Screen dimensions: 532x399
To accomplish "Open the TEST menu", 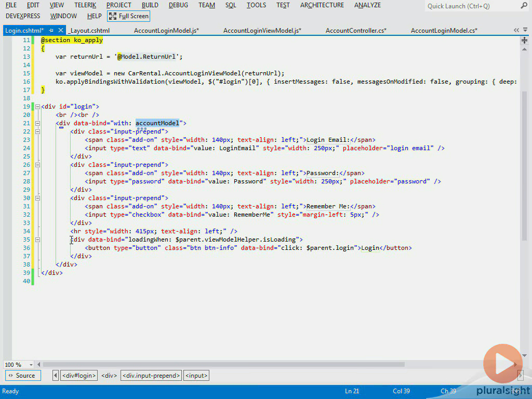I will [283, 5].
